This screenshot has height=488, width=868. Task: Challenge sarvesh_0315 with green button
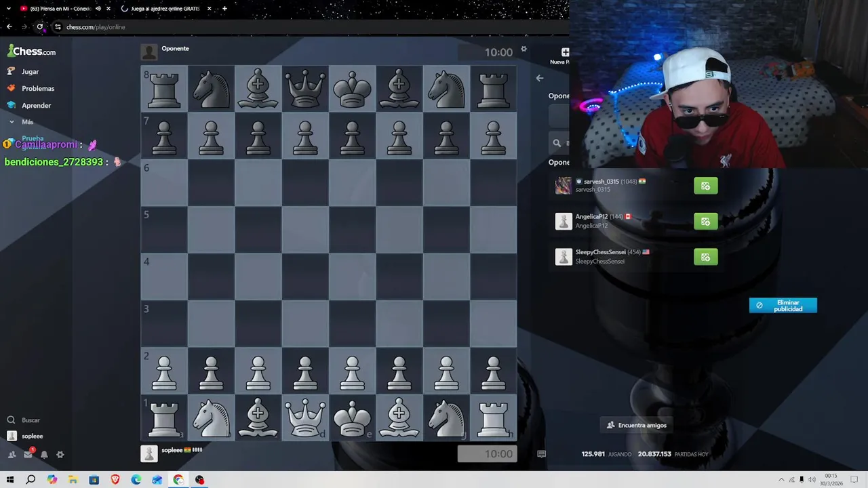point(705,186)
